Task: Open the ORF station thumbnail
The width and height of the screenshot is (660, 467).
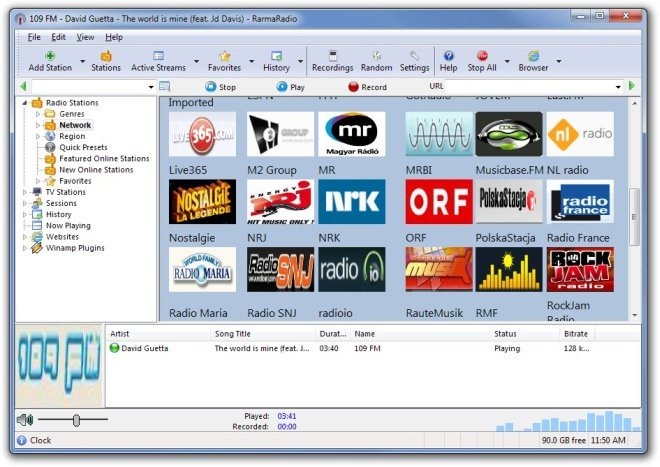Action: pyautogui.click(x=439, y=202)
